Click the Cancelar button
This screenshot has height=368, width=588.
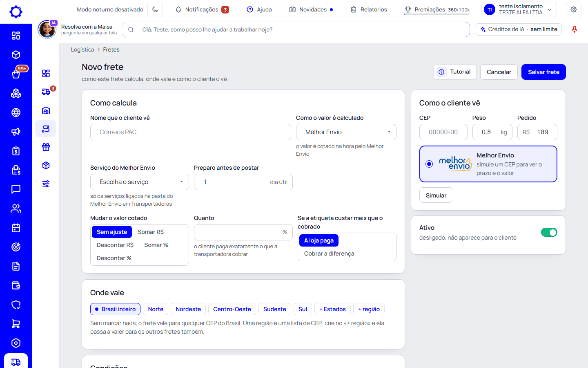pyautogui.click(x=499, y=72)
